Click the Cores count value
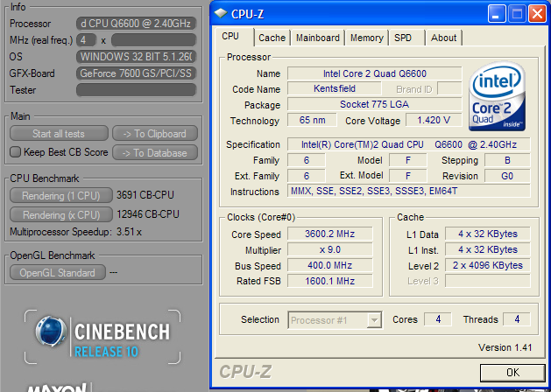Screen dimensions: 551x392 pos(438,319)
